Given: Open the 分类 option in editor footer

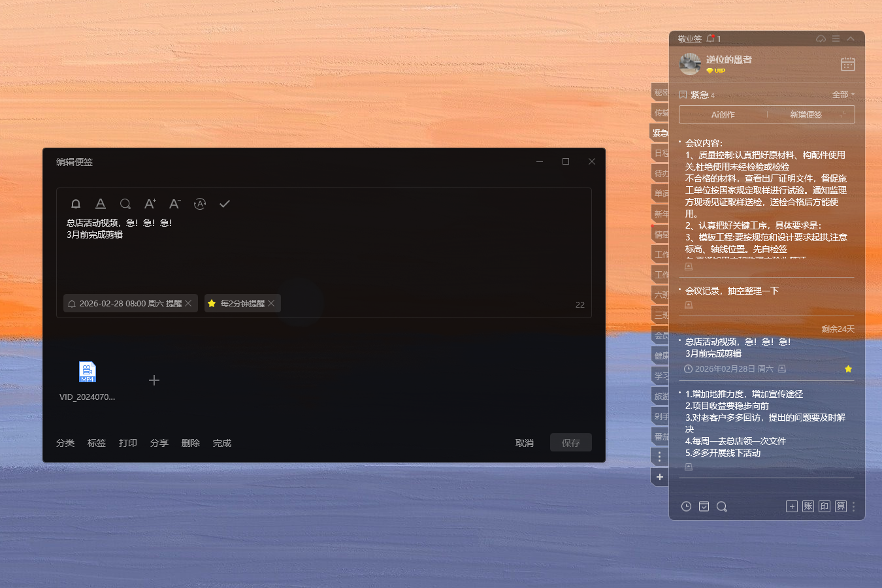Looking at the screenshot, I should coord(65,443).
